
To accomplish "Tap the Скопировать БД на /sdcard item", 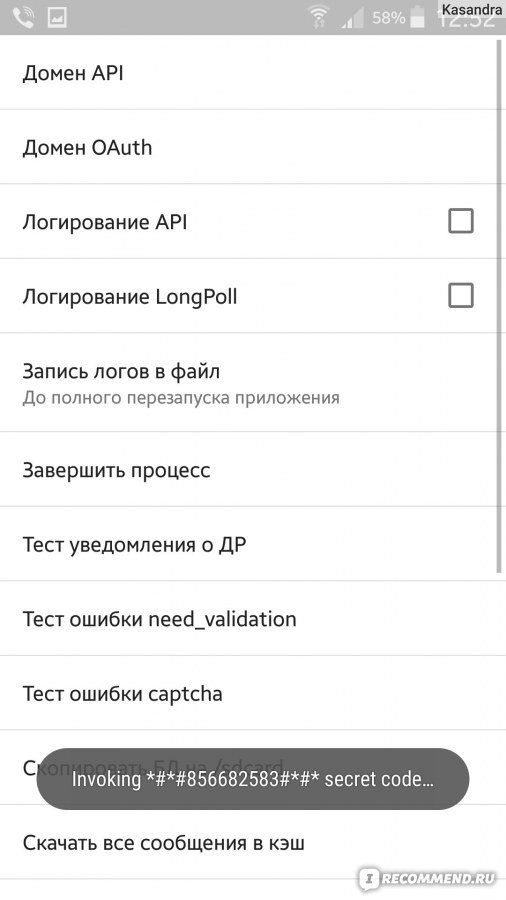I will coord(253,767).
